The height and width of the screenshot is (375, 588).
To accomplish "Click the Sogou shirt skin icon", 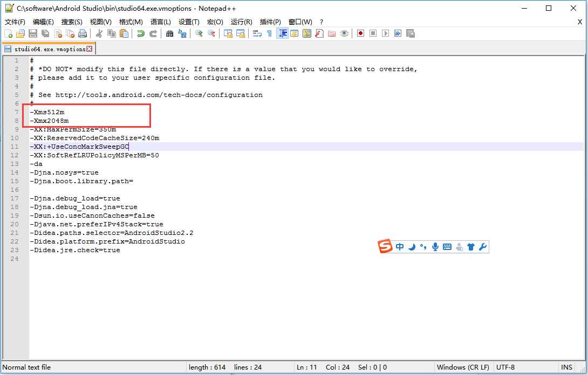I will coord(471,247).
